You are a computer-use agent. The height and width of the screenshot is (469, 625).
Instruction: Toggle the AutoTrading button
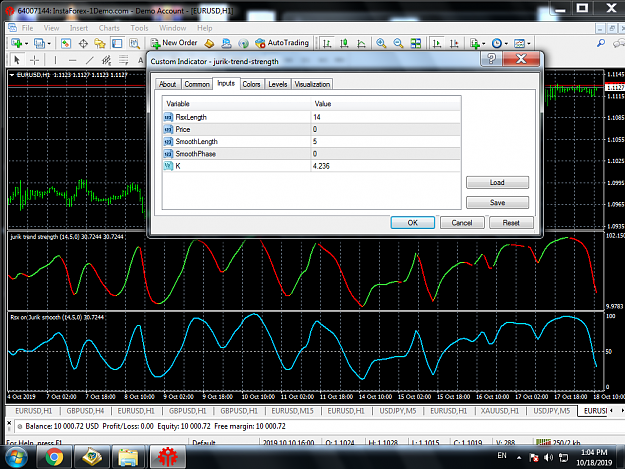[282, 43]
